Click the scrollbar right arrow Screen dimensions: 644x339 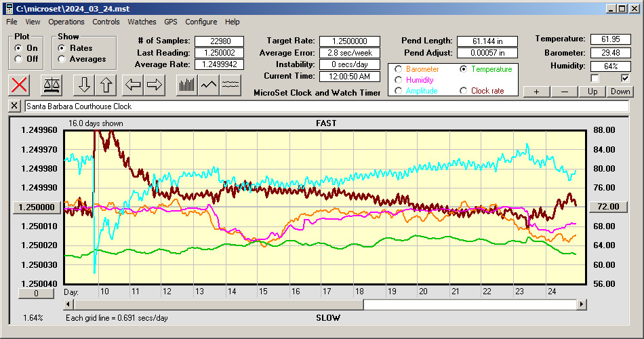(x=581, y=304)
